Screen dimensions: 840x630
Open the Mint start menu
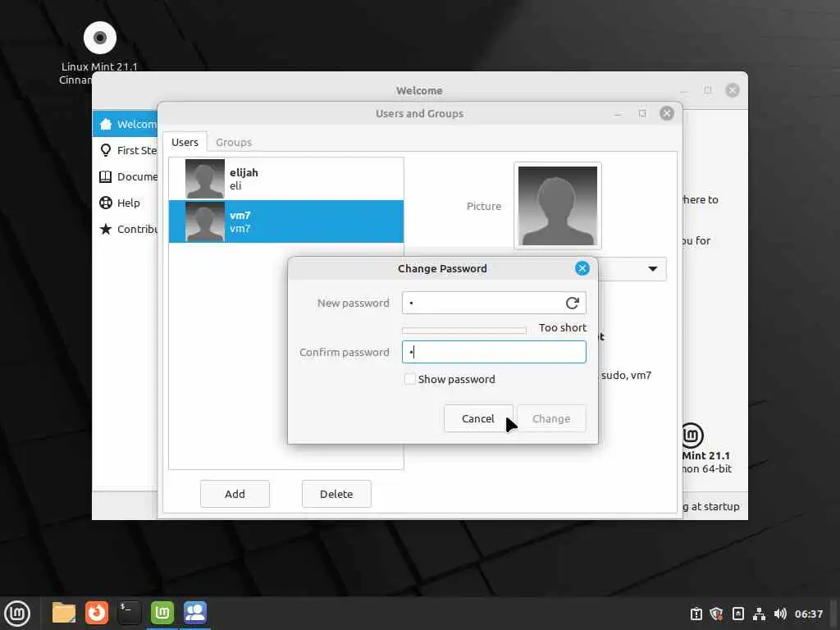[x=17, y=613]
